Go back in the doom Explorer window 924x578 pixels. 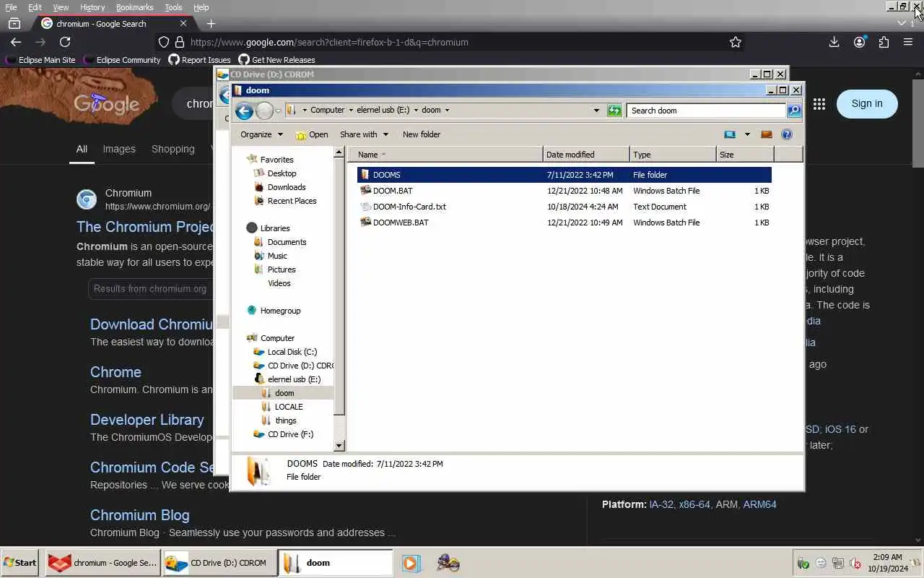pos(244,111)
